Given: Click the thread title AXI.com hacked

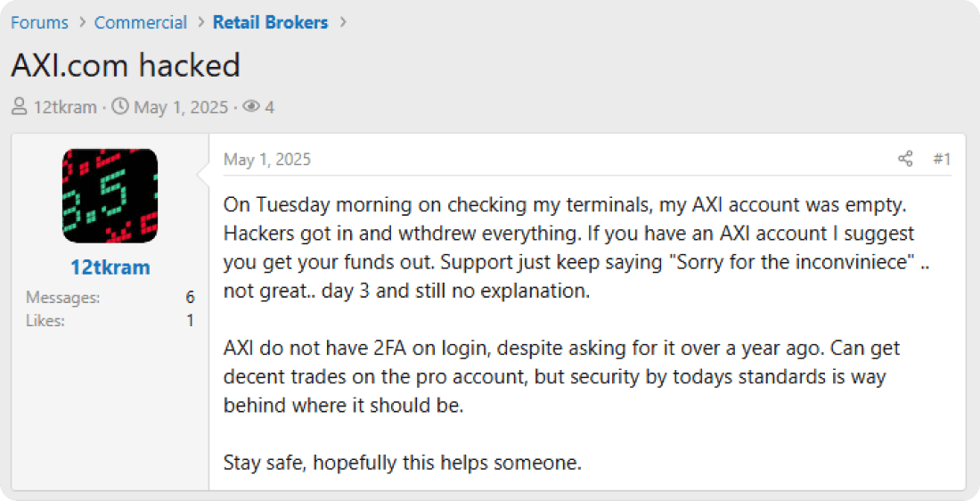Looking at the screenshot, I should point(126,66).
